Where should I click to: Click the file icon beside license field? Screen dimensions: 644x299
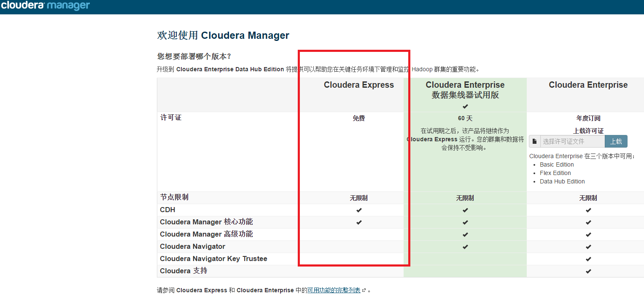click(535, 141)
